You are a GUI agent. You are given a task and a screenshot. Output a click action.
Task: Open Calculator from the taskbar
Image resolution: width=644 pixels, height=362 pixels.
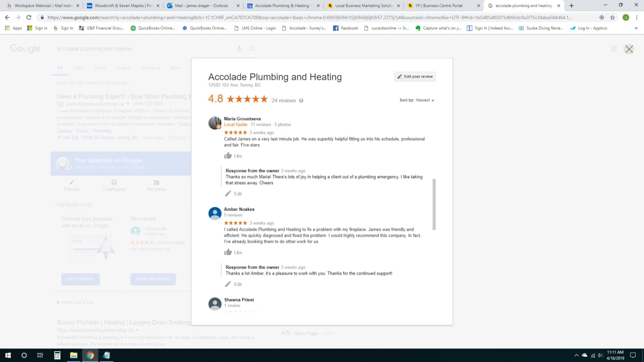[x=57, y=355]
